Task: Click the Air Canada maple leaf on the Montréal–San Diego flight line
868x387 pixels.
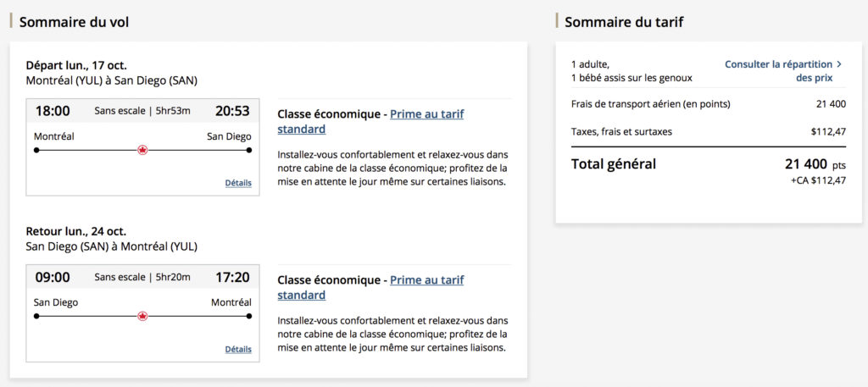Action: click(x=142, y=150)
